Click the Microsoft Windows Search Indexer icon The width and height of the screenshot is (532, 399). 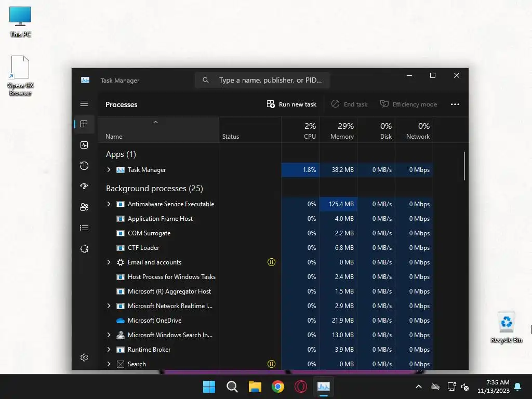(121, 335)
